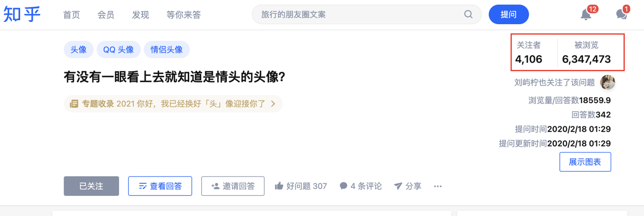Viewport: 644px width, 216px height.
Task: Open the 会员 nav item
Action: coord(106,15)
